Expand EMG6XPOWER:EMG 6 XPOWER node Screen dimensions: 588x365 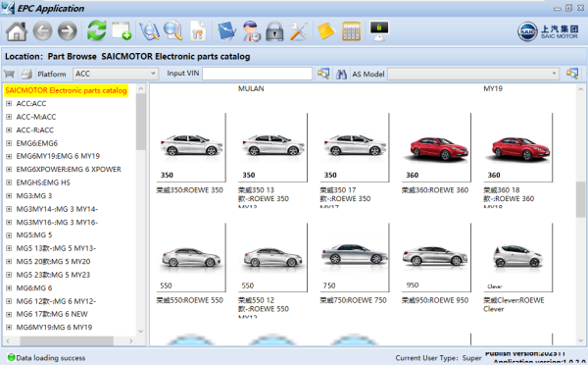point(9,170)
